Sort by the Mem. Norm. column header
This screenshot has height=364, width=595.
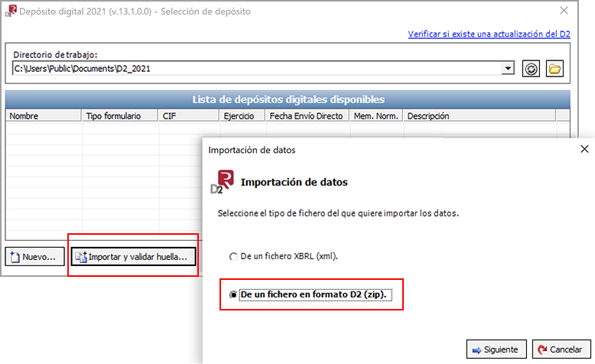click(376, 115)
